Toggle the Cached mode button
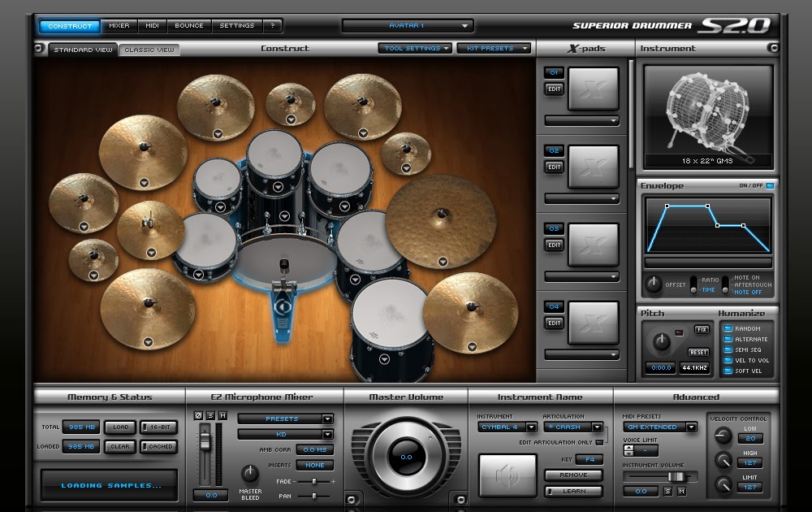Viewport: 812px width, 512px height. 158,446
